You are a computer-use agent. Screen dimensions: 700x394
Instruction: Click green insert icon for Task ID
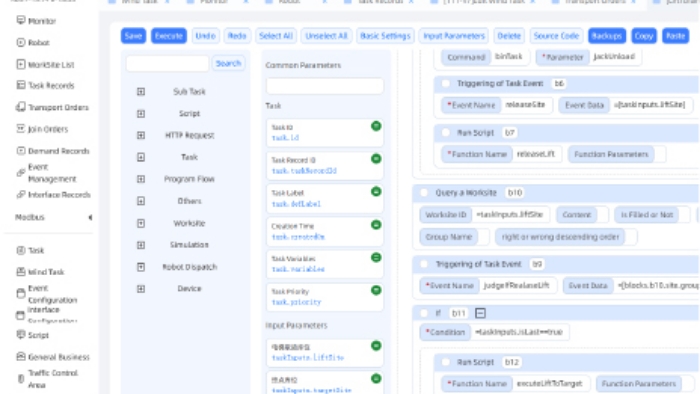(x=376, y=126)
